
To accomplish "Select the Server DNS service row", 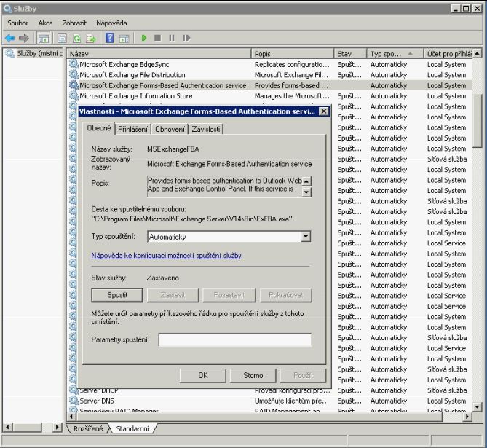I will [x=270, y=401].
